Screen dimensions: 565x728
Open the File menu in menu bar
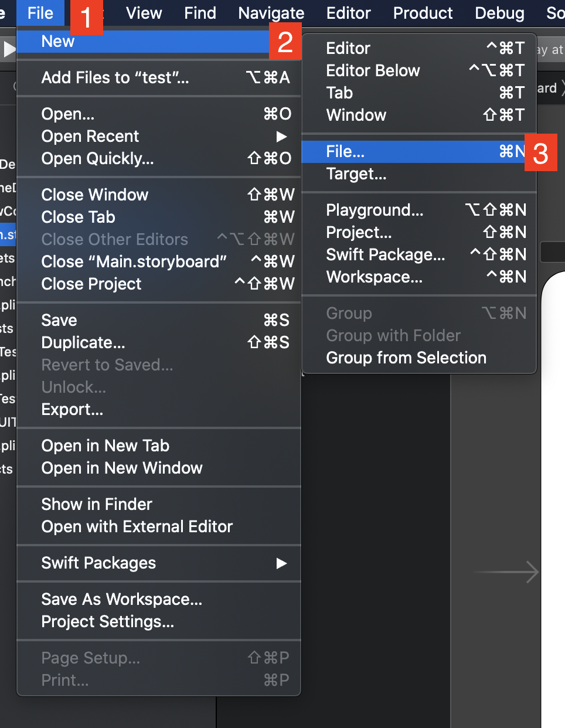click(40, 13)
